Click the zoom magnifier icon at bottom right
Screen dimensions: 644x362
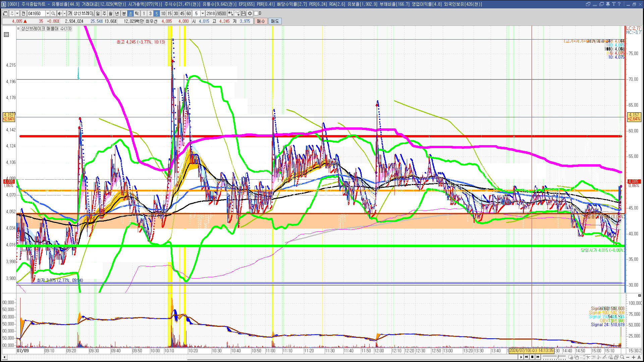click(622, 357)
